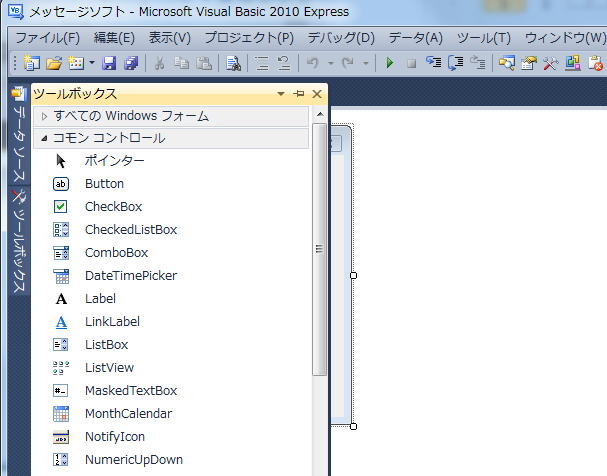Screen dimensions: 607x476
Task: Click the form's bottom-right sizing handle
Action: pos(353,426)
